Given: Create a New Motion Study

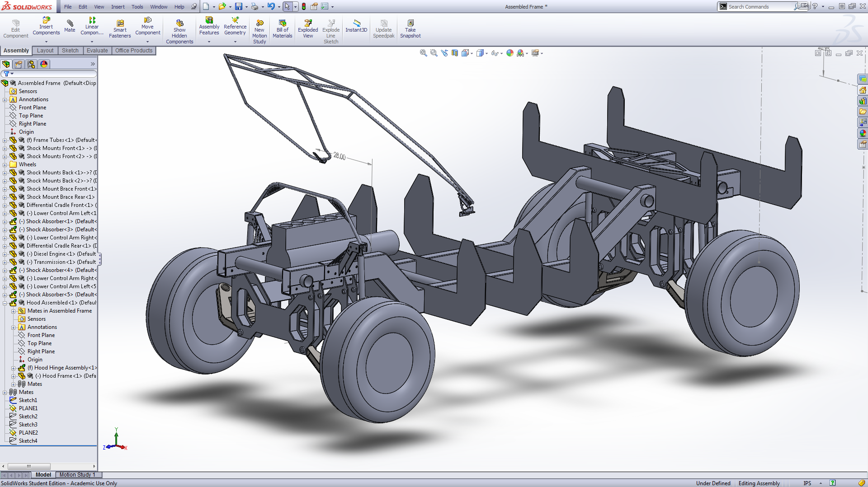Looking at the screenshot, I should [259, 31].
